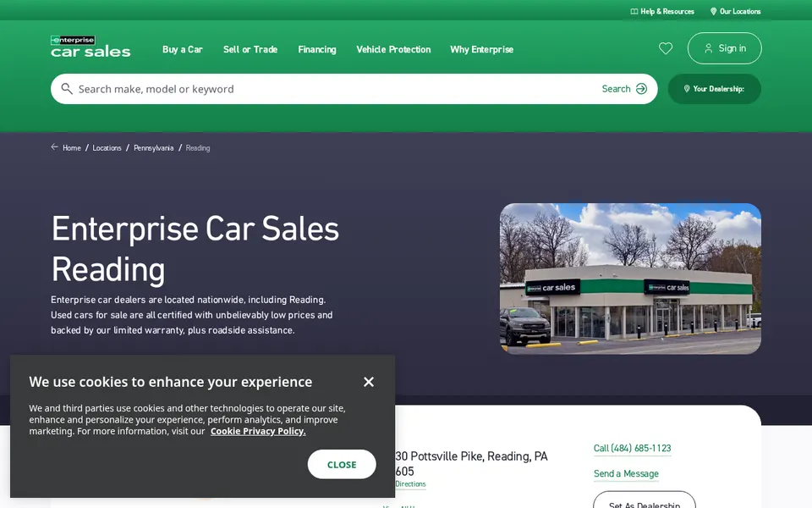Click the back arrow in breadcrumb
Viewport: 812px width, 508px height.
tap(54, 147)
